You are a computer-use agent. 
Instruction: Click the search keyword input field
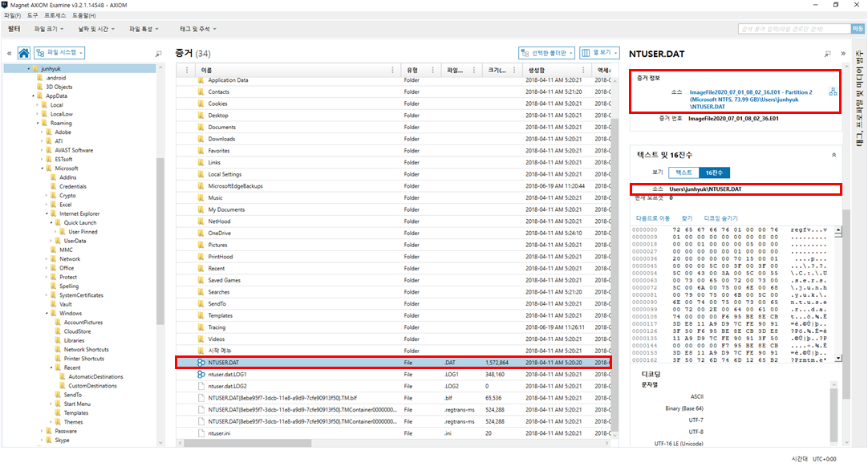794,29
